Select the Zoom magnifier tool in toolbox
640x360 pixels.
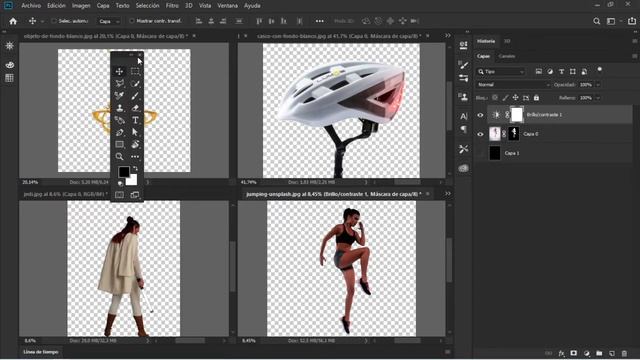point(119,157)
